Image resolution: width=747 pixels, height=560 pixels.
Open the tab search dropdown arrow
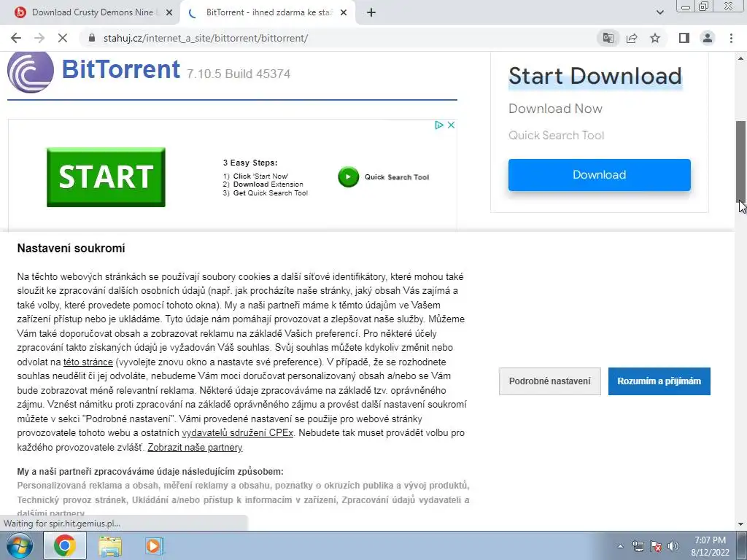click(659, 12)
